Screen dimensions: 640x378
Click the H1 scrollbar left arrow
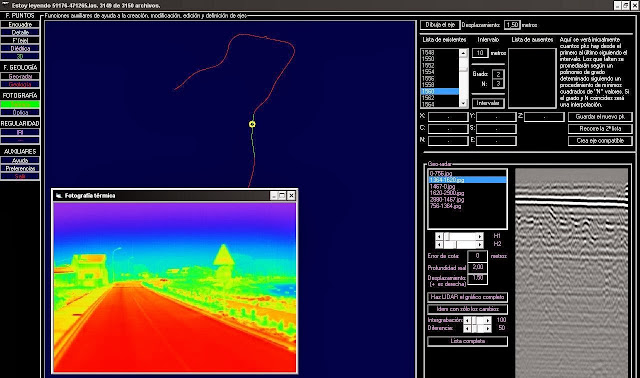coord(439,236)
